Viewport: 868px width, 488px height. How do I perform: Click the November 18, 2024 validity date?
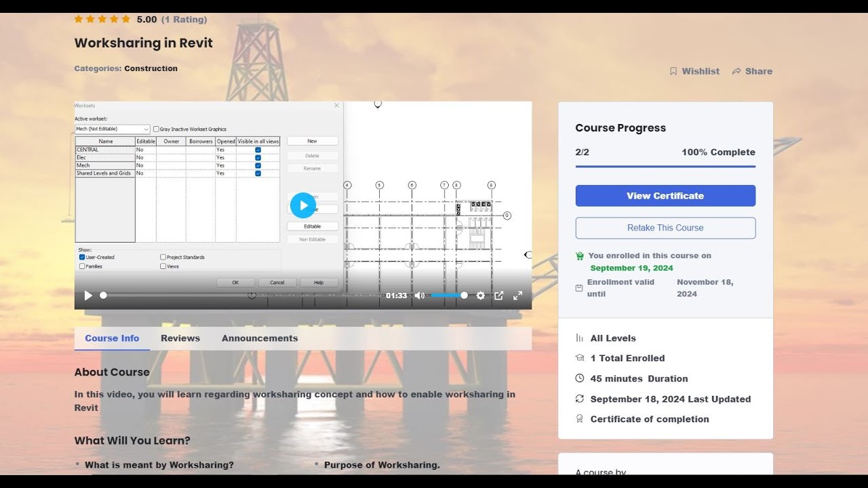[705, 288]
